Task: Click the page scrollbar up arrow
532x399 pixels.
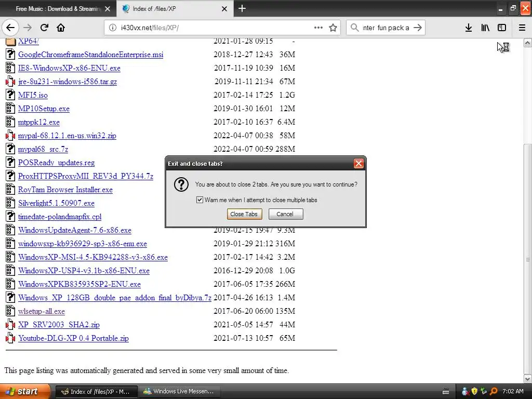Action: coord(528,43)
